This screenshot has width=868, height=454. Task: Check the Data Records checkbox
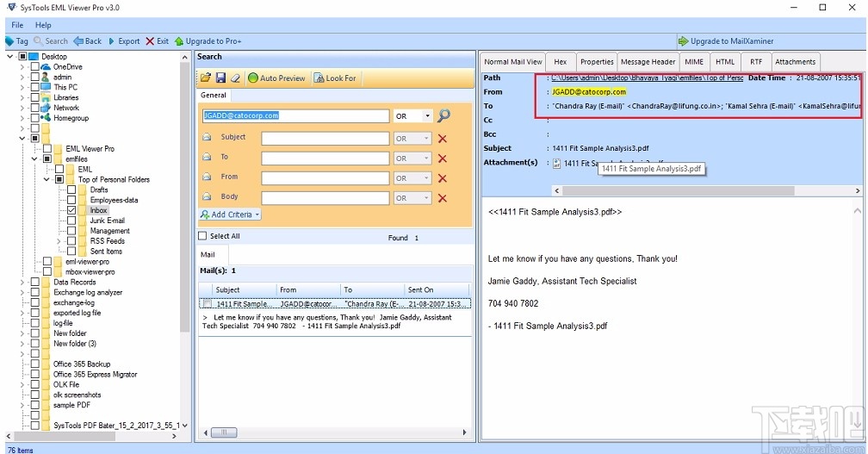[x=34, y=282]
